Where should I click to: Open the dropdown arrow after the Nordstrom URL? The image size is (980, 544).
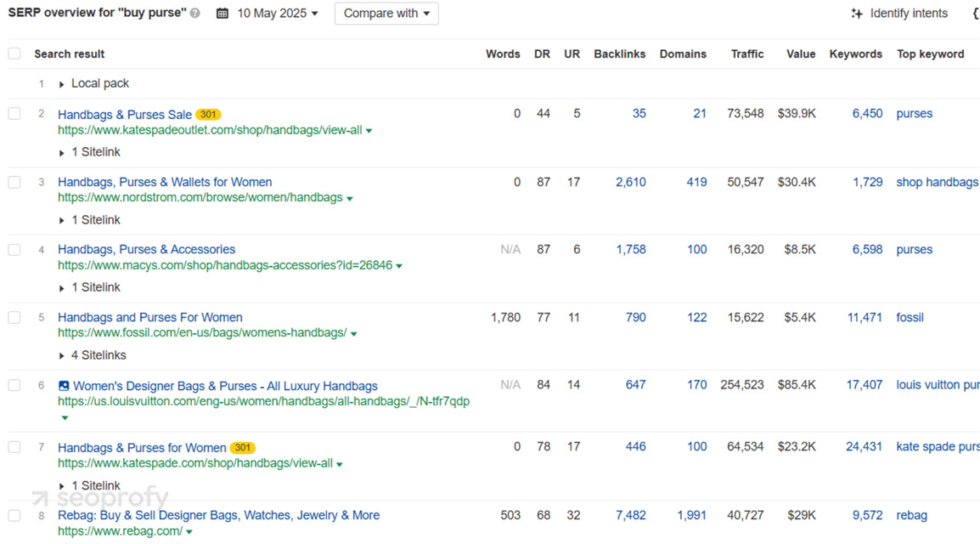(349, 198)
